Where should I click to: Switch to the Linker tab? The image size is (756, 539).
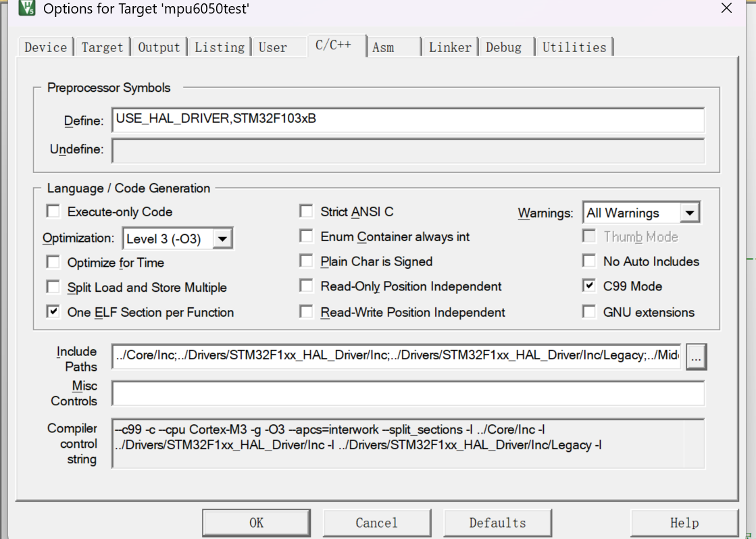click(451, 47)
